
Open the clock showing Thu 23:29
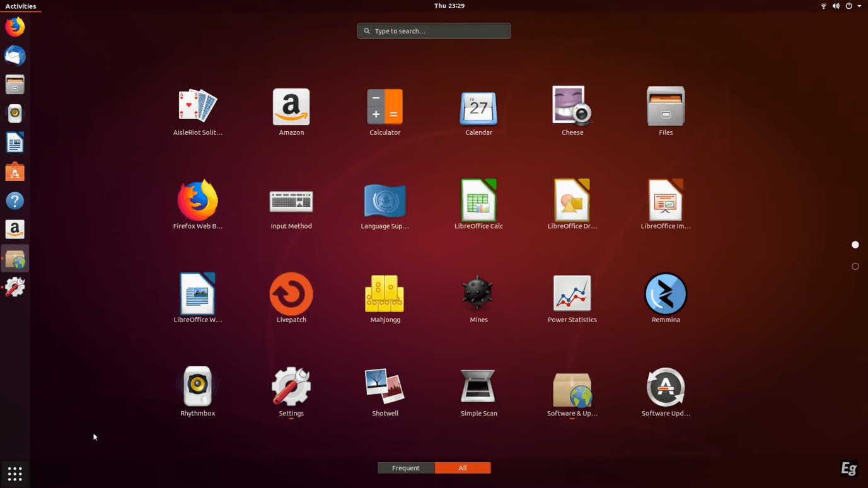(x=449, y=6)
